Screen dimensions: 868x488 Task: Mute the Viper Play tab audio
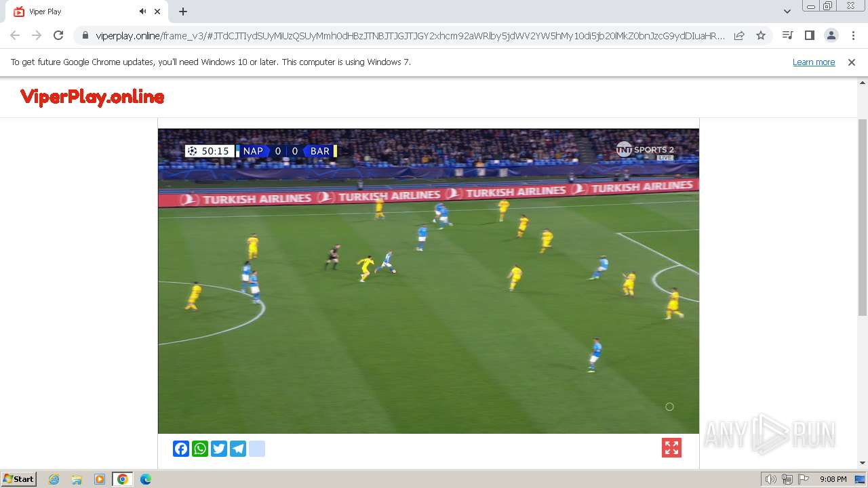pos(143,12)
